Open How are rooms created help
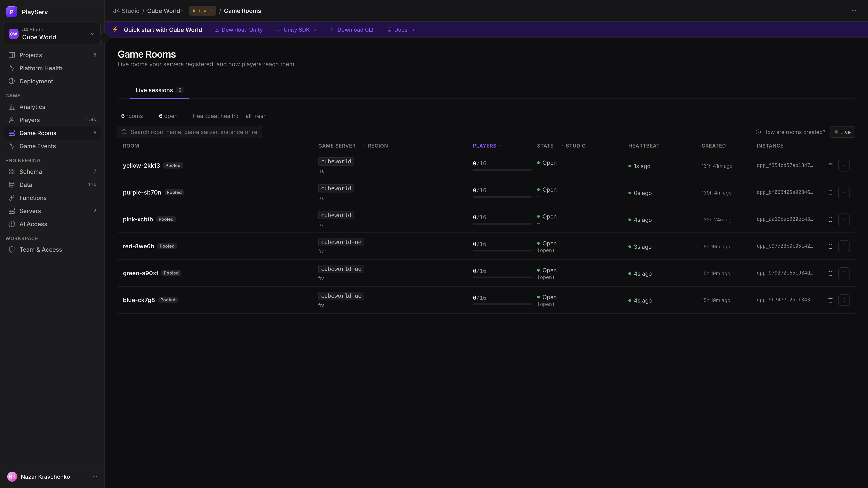The height and width of the screenshot is (488, 868). click(790, 132)
